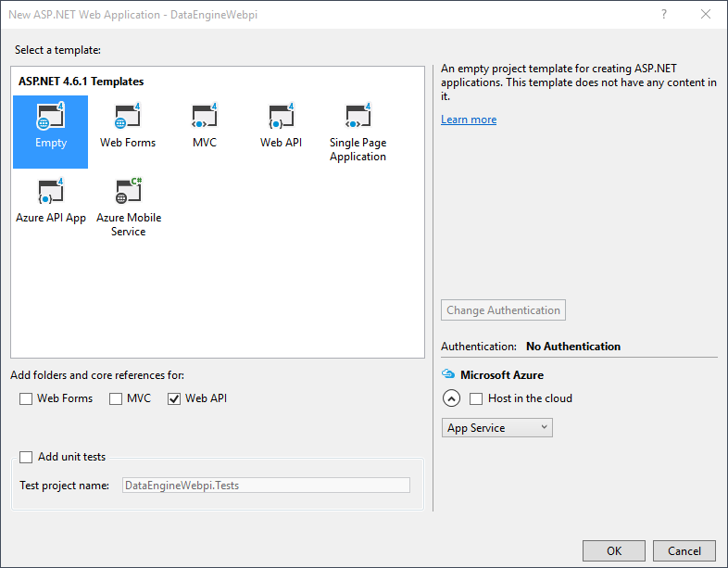Screen dimensions: 728x568
Task: Enable the Web Forms references checkbox
Action: click(x=26, y=398)
